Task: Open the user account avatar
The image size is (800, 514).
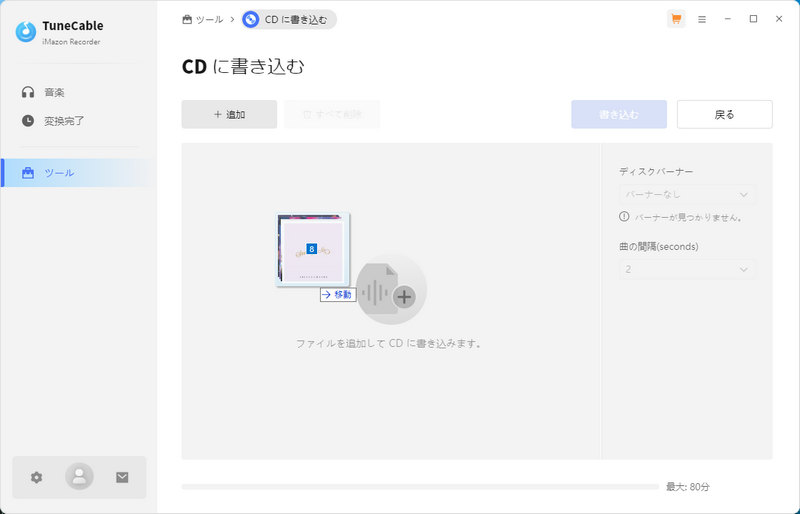Action: 79,477
